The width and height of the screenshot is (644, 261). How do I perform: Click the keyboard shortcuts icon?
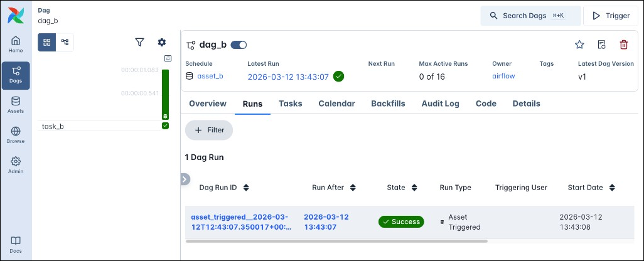tap(168, 58)
